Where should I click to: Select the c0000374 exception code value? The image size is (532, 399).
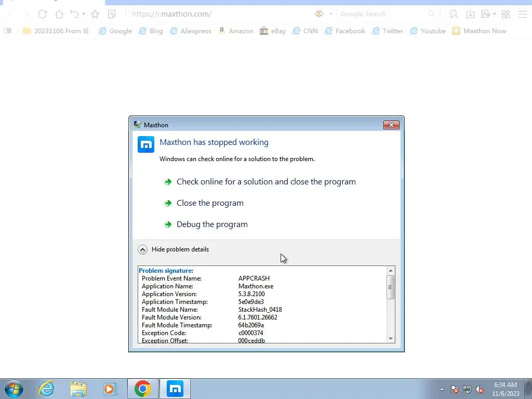coord(251,333)
